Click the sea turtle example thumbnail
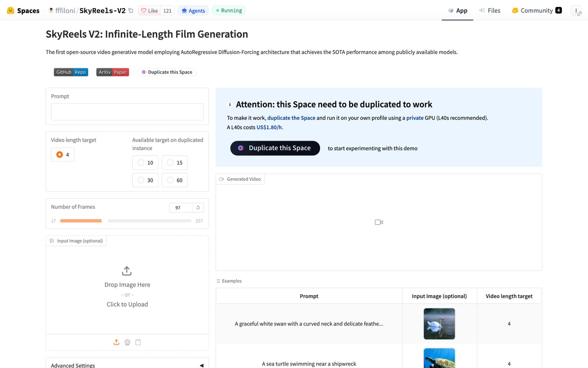Image resolution: width=588 pixels, height=368 pixels. [x=439, y=358]
